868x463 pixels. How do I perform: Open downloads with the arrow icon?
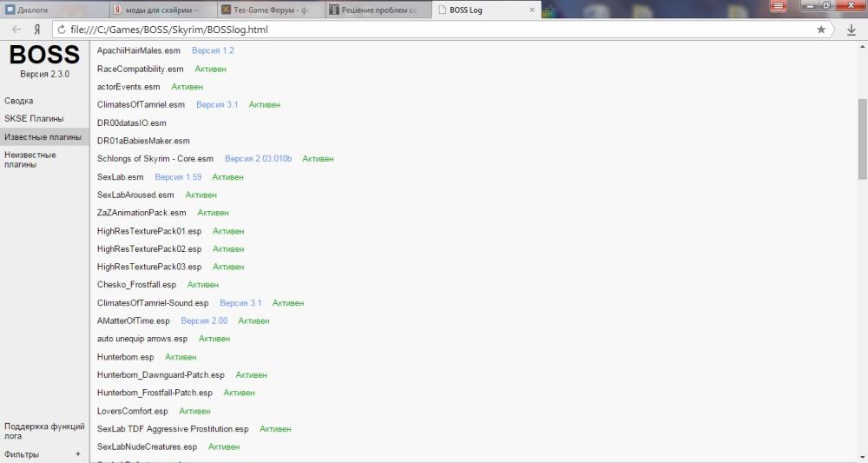[x=852, y=30]
